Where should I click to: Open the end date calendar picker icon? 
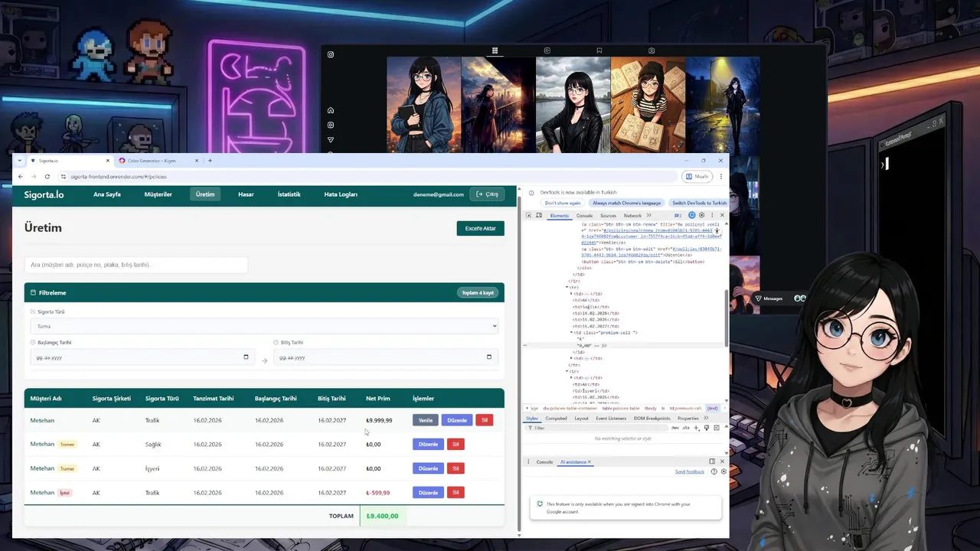tap(489, 357)
